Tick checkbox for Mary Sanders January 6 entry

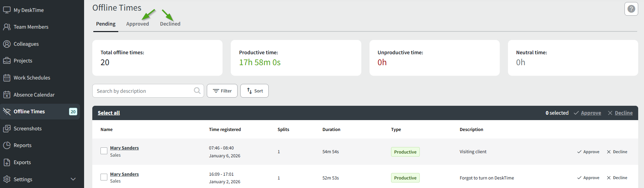(x=104, y=151)
